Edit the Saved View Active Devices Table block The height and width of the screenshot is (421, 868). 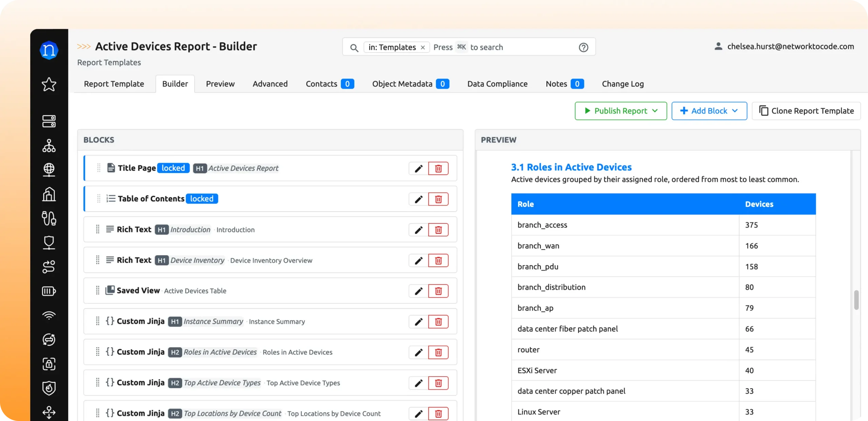point(418,291)
